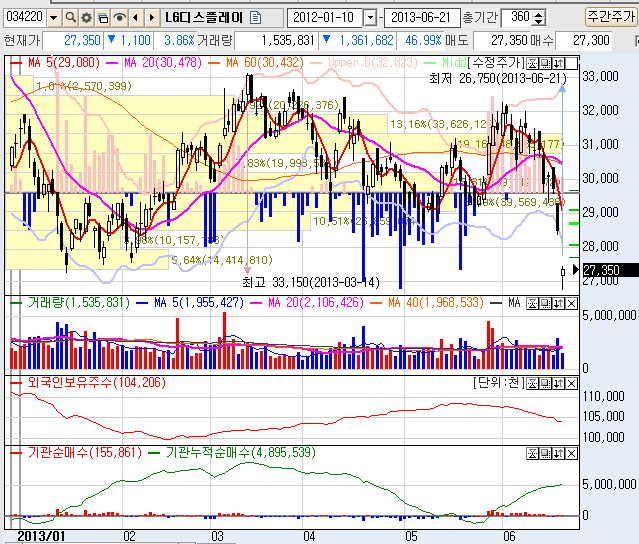Click the 주간주가 button
639x544 pixels.
coord(611,17)
